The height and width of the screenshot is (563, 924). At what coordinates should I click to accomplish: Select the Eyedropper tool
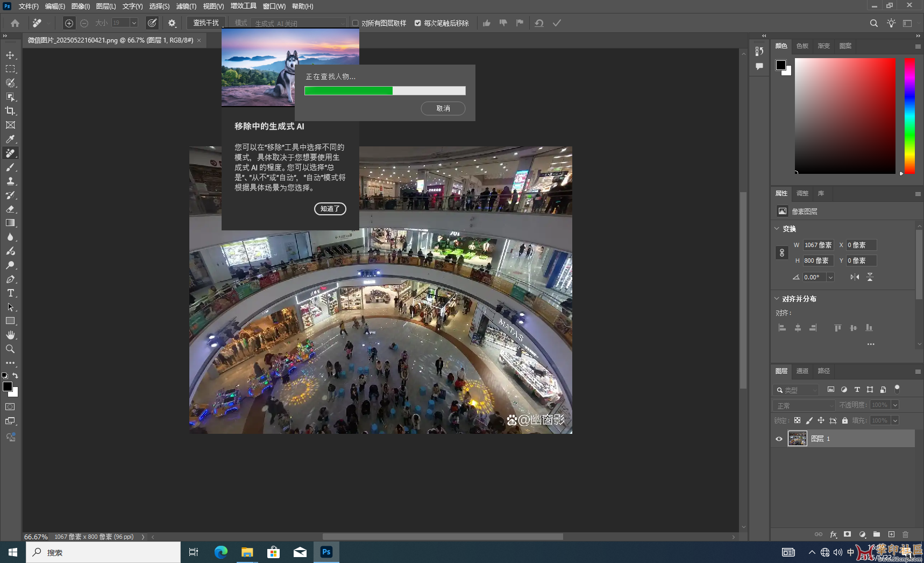[x=10, y=139]
